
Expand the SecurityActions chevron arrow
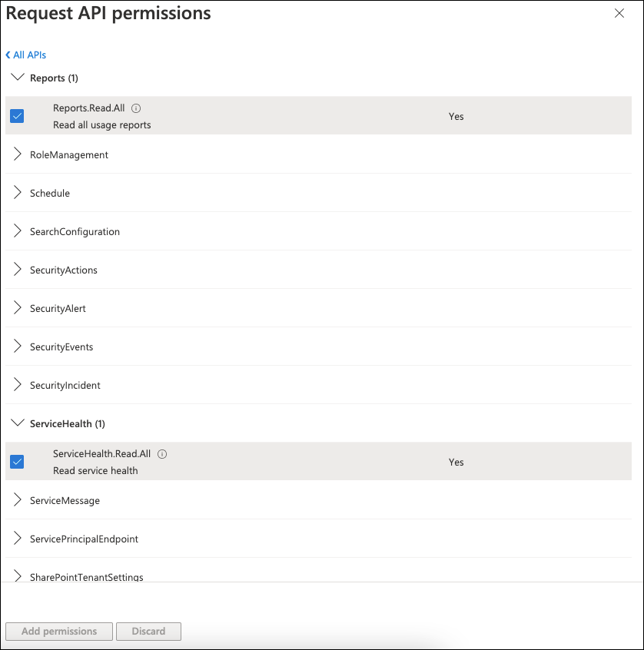tap(18, 270)
